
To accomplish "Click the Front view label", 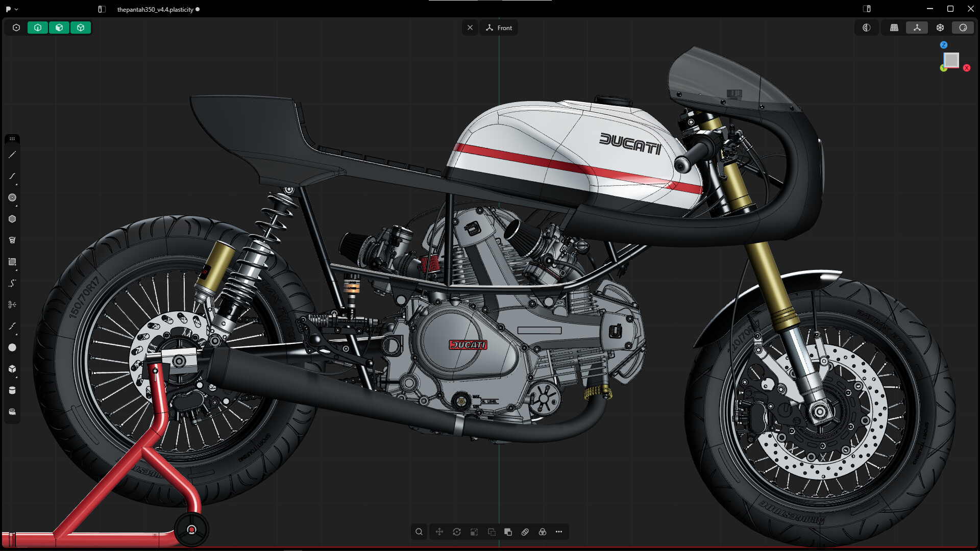I will (x=504, y=28).
